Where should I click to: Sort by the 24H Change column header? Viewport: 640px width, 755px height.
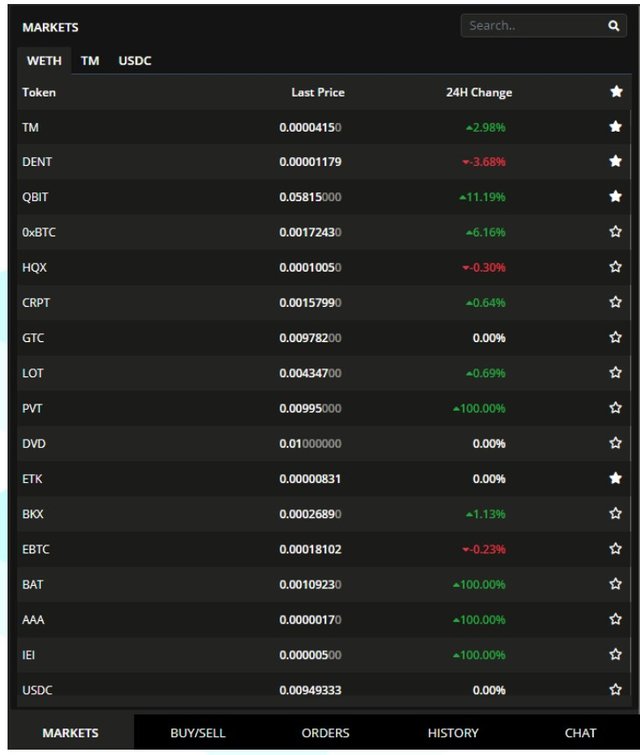[x=478, y=92]
